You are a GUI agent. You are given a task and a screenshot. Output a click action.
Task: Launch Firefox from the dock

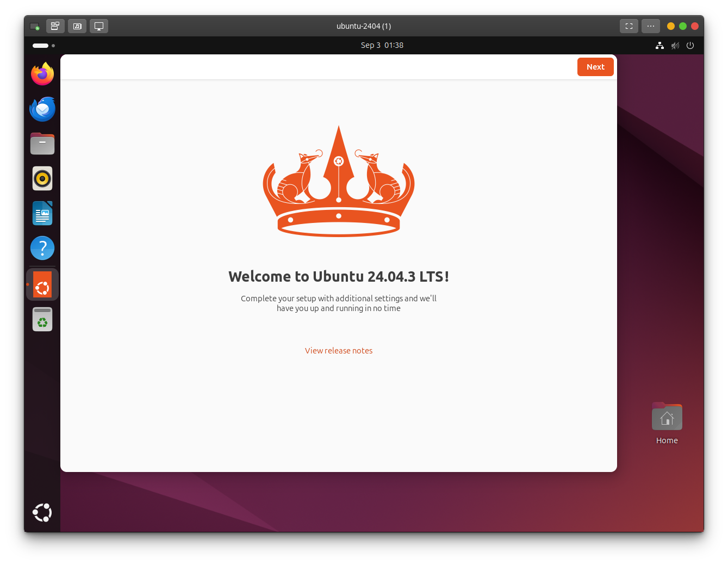pos(42,74)
